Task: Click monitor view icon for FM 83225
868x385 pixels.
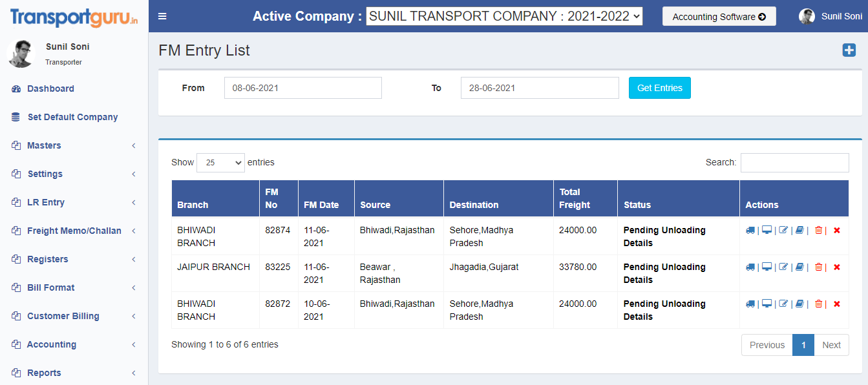Action: click(767, 267)
